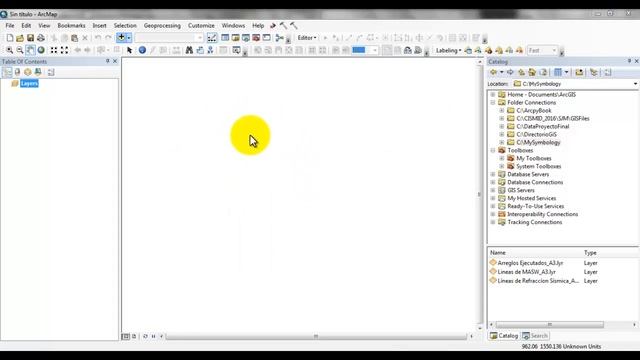The height and width of the screenshot is (360, 640).
Task: Open Catalog Location dropdown
Action: pyautogui.click(x=635, y=84)
